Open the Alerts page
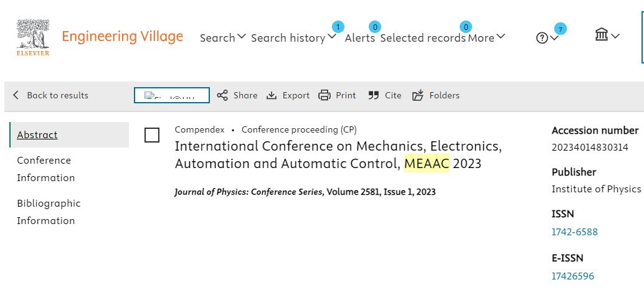644x300 pixels. (x=360, y=38)
